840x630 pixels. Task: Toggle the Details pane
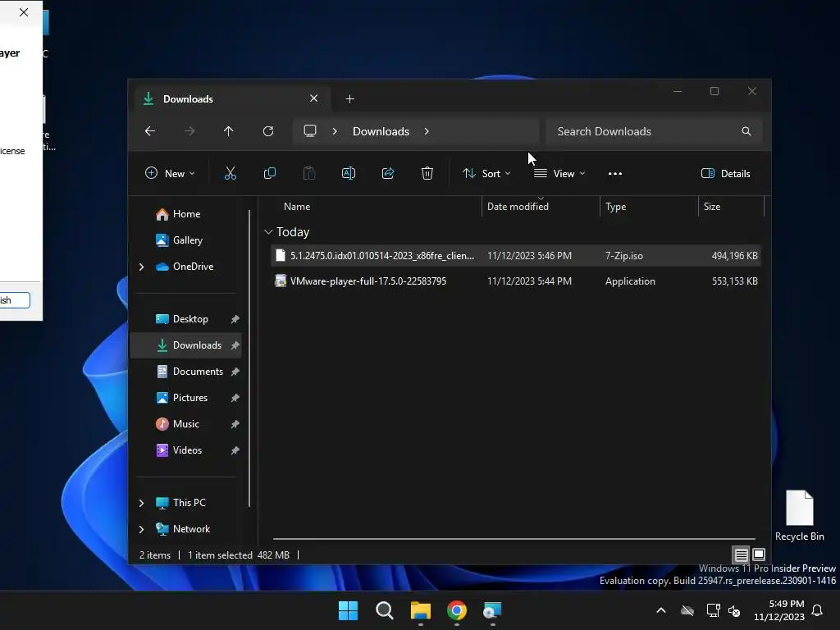(x=725, y=174)
